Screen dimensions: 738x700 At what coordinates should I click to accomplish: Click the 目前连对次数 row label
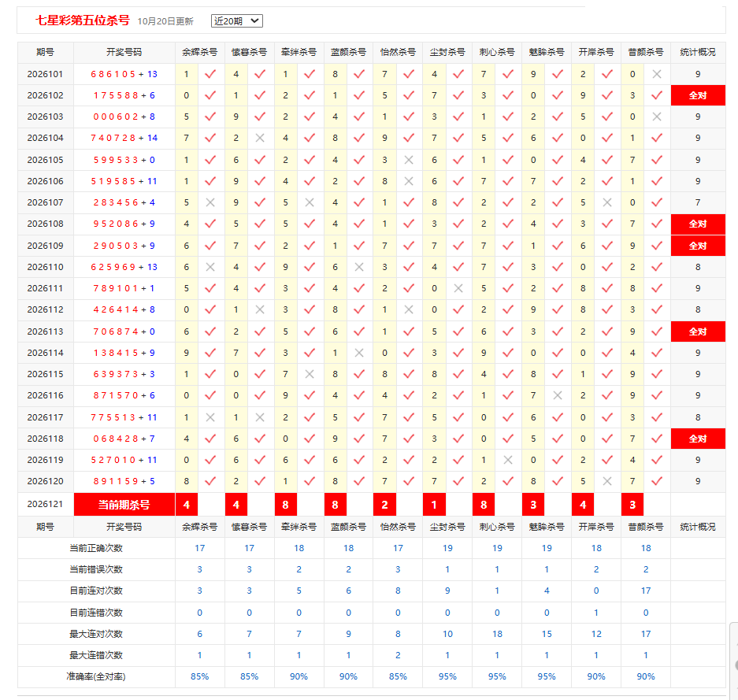click(x=96, y=591)
